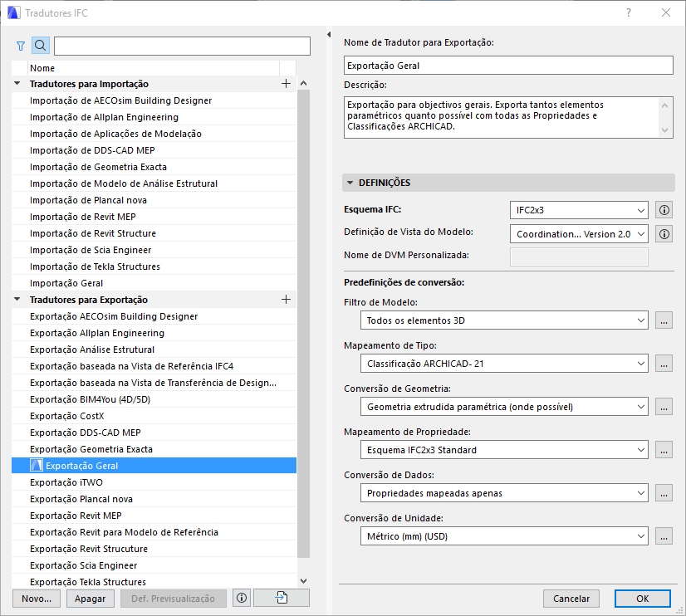Select the Exportação Revit MEP translator
The image size is (686, 616).
click(100, 515)
